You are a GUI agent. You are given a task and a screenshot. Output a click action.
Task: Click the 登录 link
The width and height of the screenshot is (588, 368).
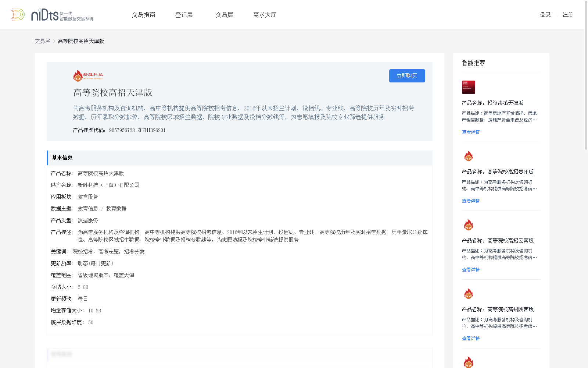click(545, 15)
